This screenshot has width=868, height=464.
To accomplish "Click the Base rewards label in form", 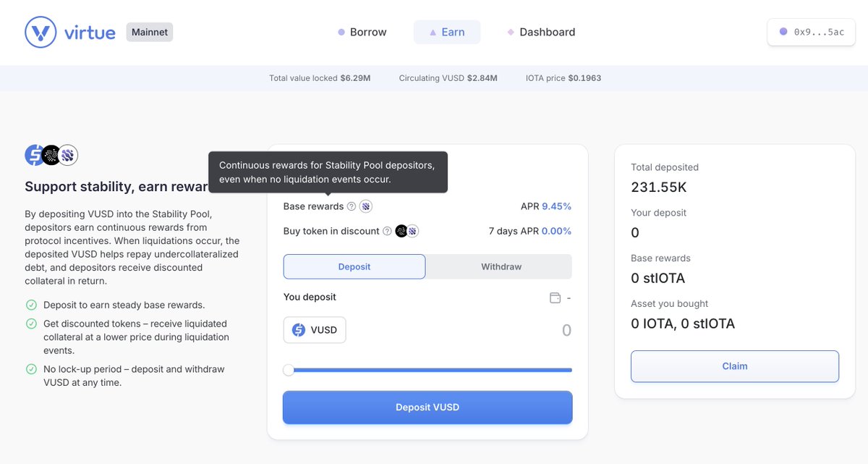I will point(313,206).
